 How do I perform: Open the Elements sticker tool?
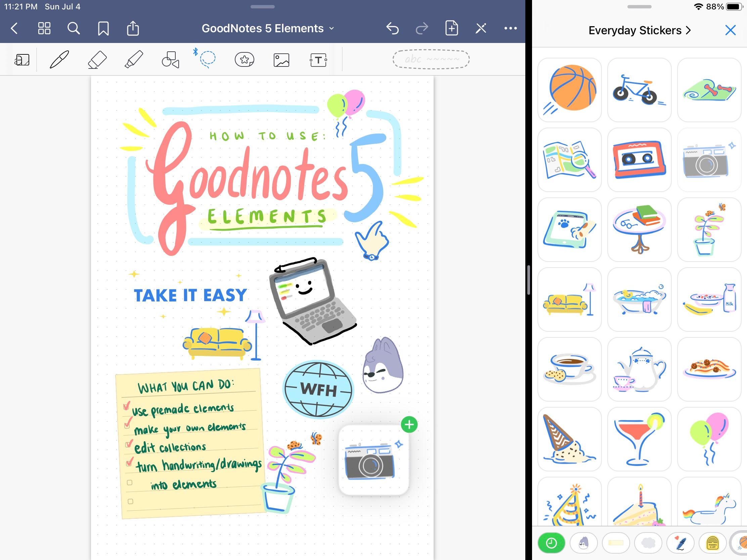coord(244,59)
